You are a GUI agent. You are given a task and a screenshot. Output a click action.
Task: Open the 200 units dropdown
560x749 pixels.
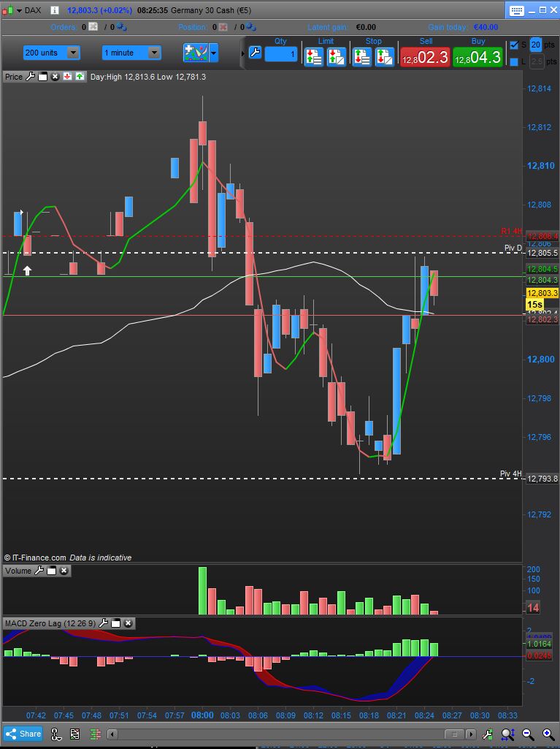pyautogui.click(x=51, y=53)
